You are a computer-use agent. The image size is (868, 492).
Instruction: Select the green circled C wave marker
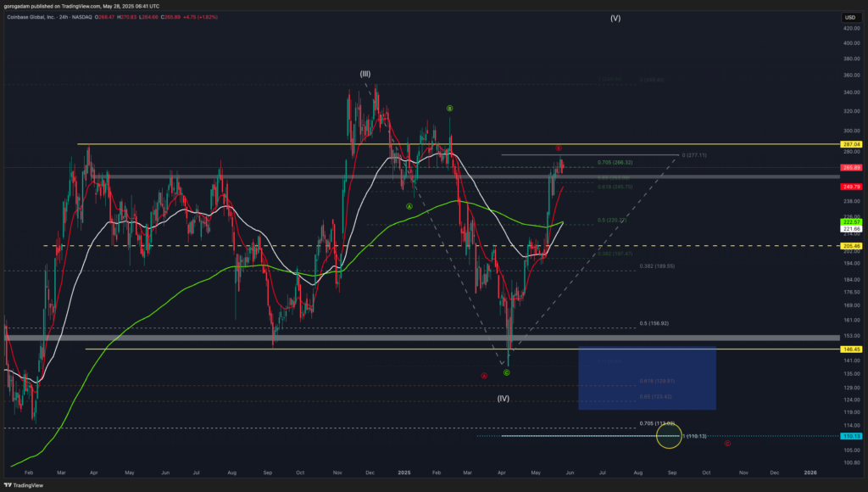click(x=506, y=372)
